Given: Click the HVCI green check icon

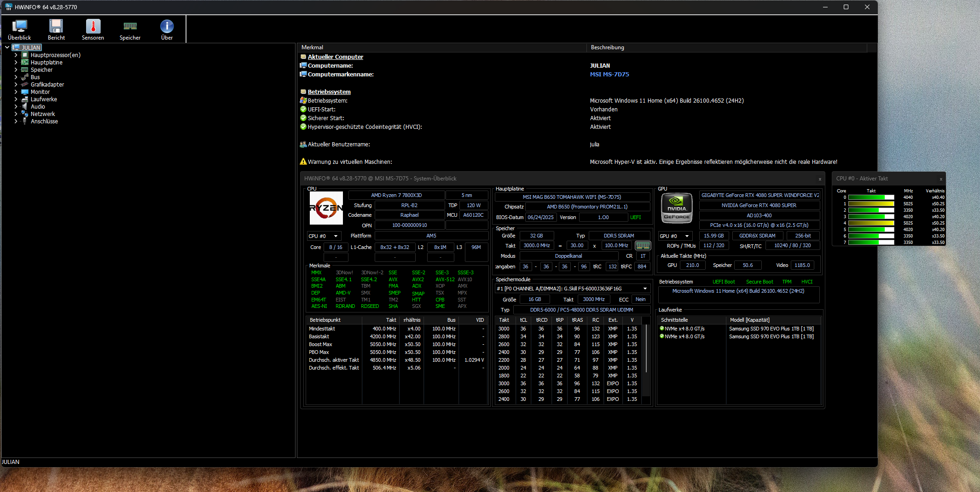Looking at the screenshot, I should [303, 127].
